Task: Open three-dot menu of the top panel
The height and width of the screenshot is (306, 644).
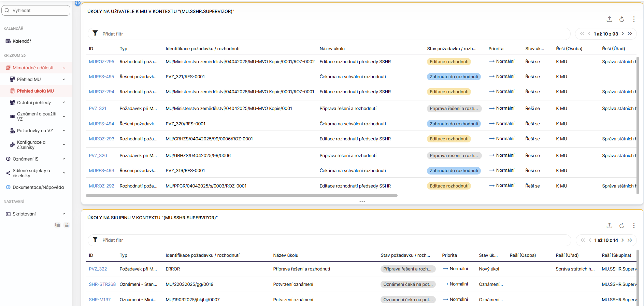Action: [x=634, y=19]
